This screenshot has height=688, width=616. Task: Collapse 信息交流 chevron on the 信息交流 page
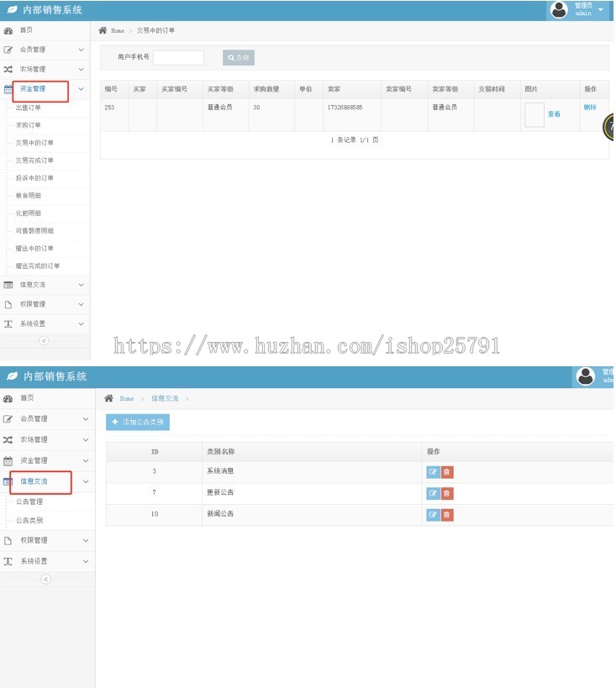[86, 481]
